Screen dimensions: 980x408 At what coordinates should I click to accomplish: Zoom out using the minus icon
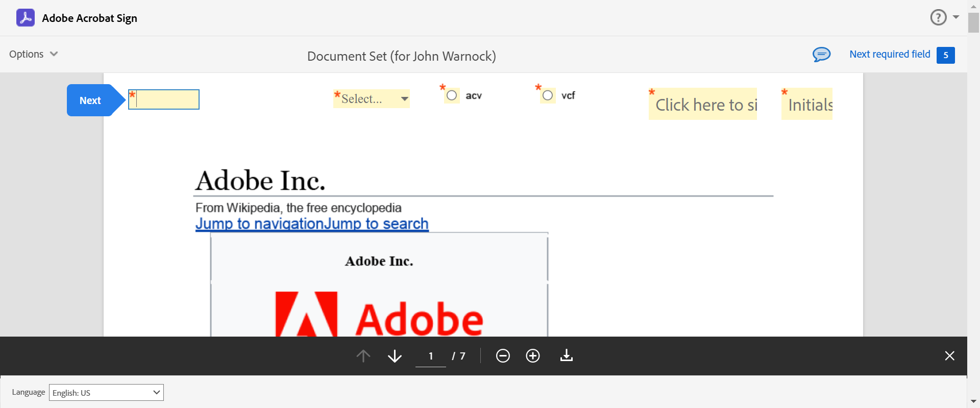(503, 355)
